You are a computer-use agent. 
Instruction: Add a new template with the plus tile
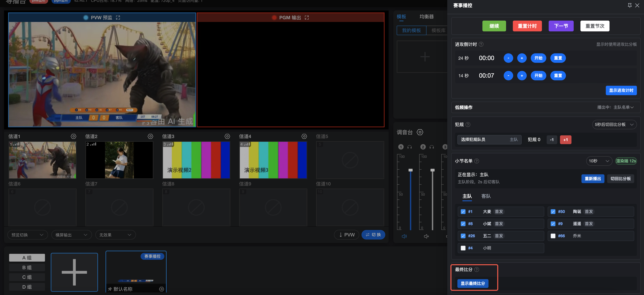(425, 57)
